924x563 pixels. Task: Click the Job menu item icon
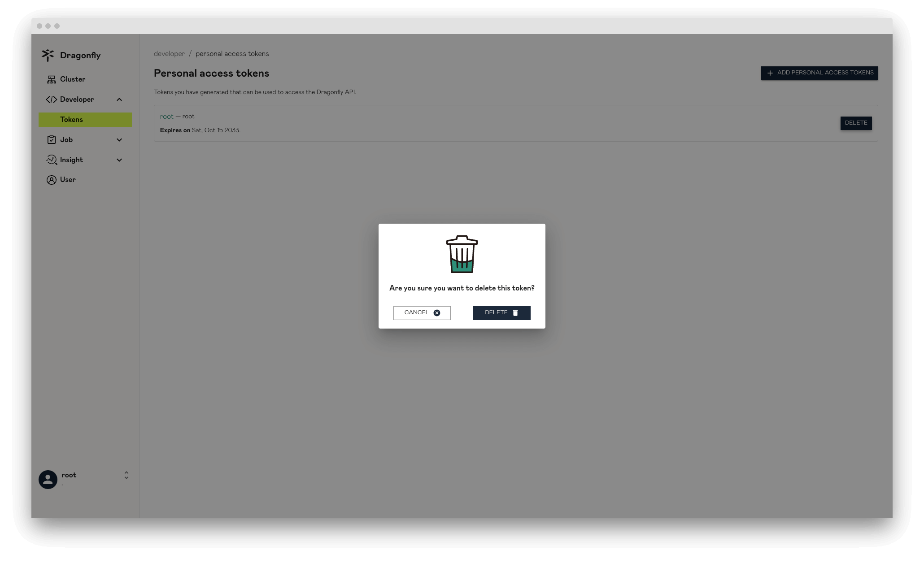[52, 139]
